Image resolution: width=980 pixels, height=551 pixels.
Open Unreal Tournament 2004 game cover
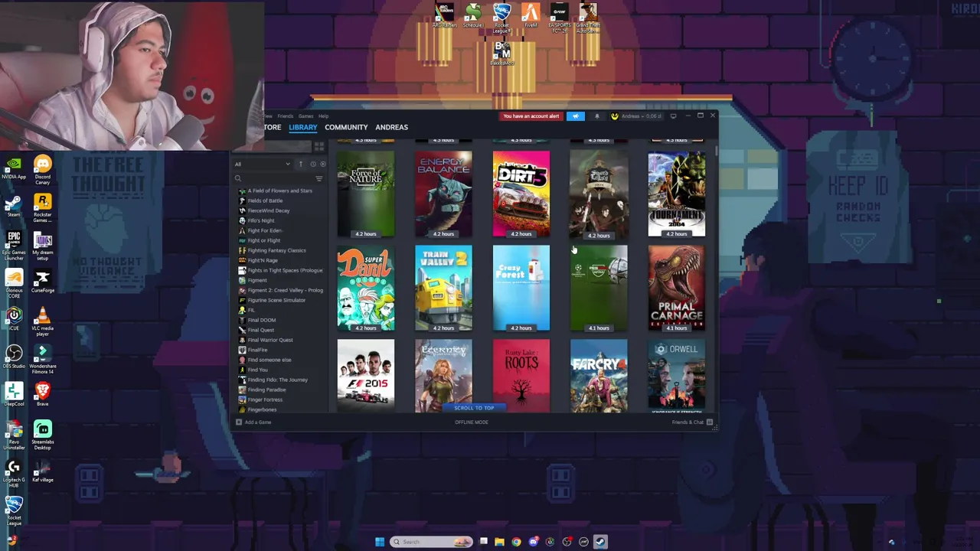pyautogui.click(x=677, y=194)
